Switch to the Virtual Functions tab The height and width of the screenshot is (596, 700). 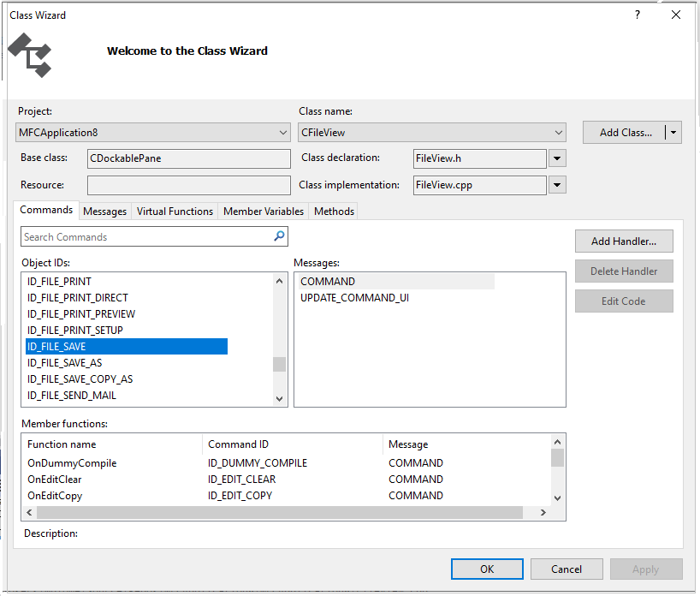[175, 212]
